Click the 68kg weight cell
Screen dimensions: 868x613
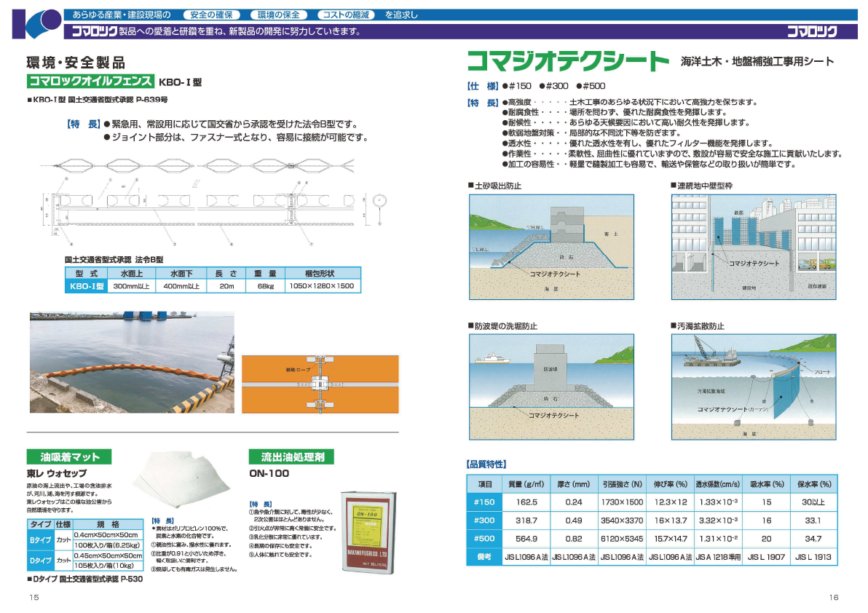click(266, 286)
